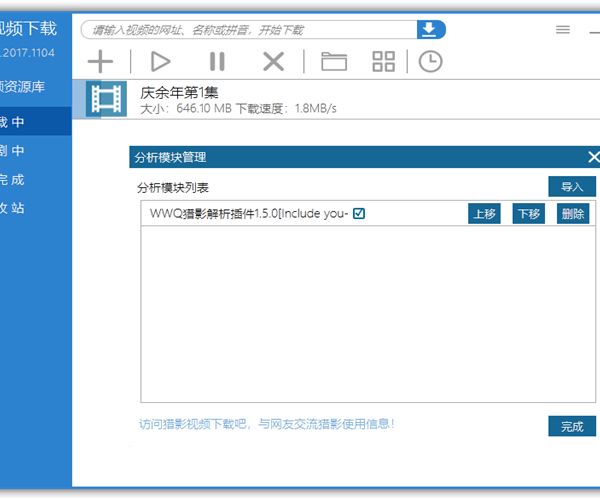Image resolution: width=600 pixels, height=500 pixels.
Task: Click the four-square grid icon
Action: 384,62
